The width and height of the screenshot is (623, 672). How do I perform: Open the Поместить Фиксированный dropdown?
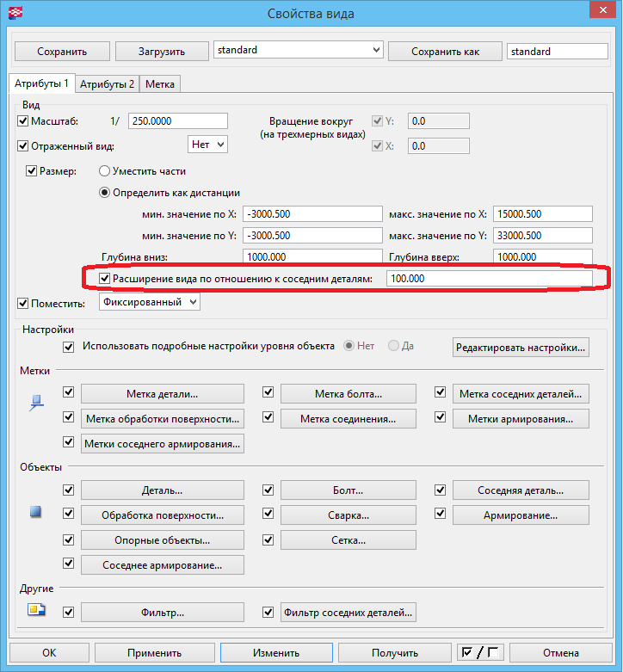(150, 302)
